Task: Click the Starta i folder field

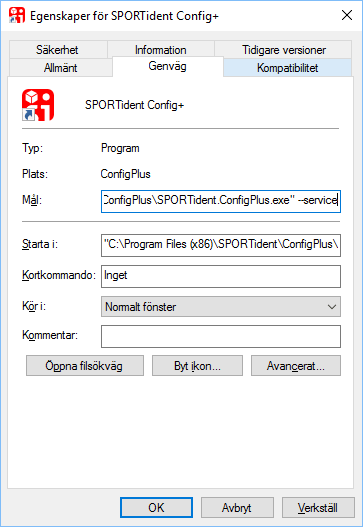Action: [221, 245]
